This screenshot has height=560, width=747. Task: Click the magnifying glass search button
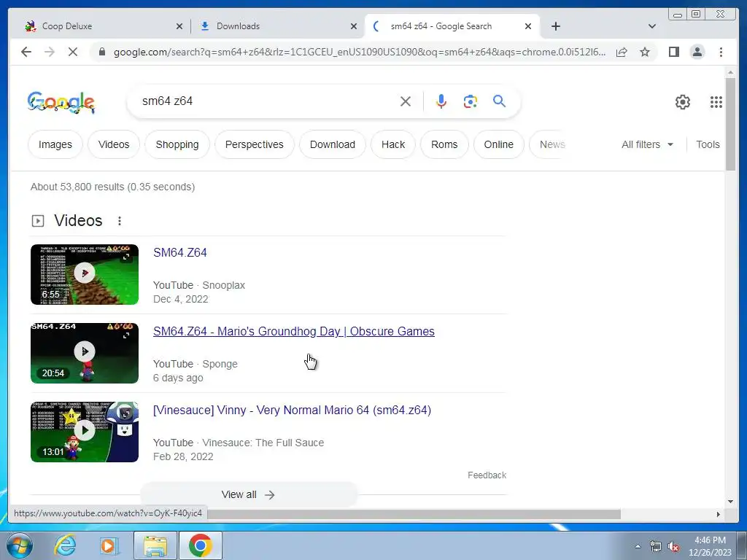(499, 101)
